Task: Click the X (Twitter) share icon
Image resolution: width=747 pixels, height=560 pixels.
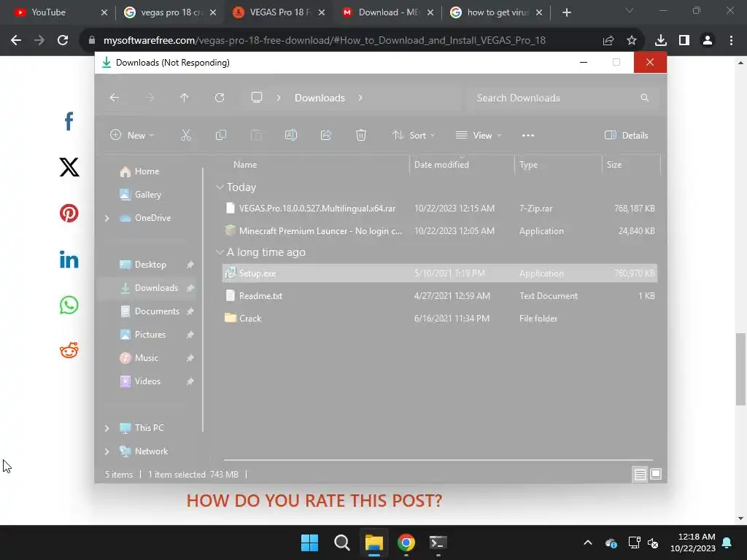Action: pos(69,167)
